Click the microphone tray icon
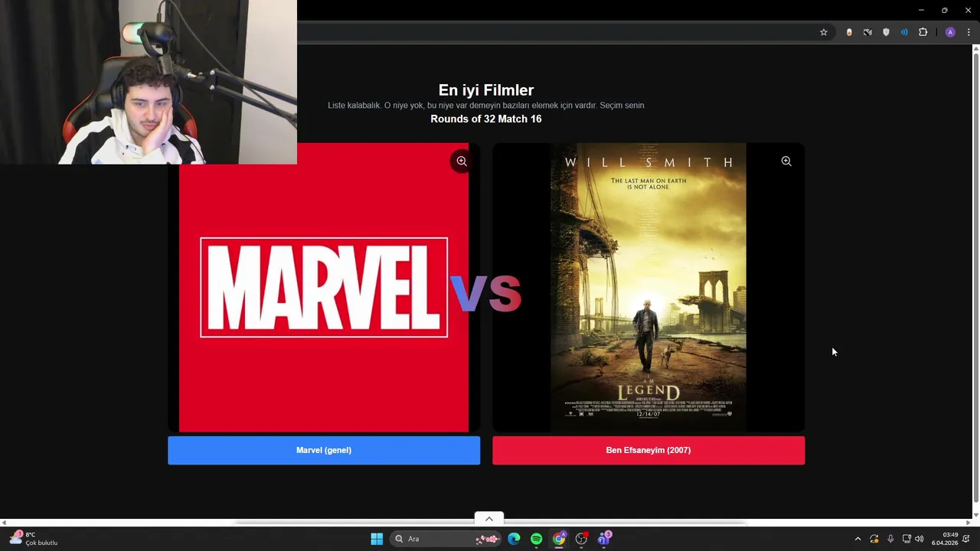 pyautogui.click(x=890, y=539)
